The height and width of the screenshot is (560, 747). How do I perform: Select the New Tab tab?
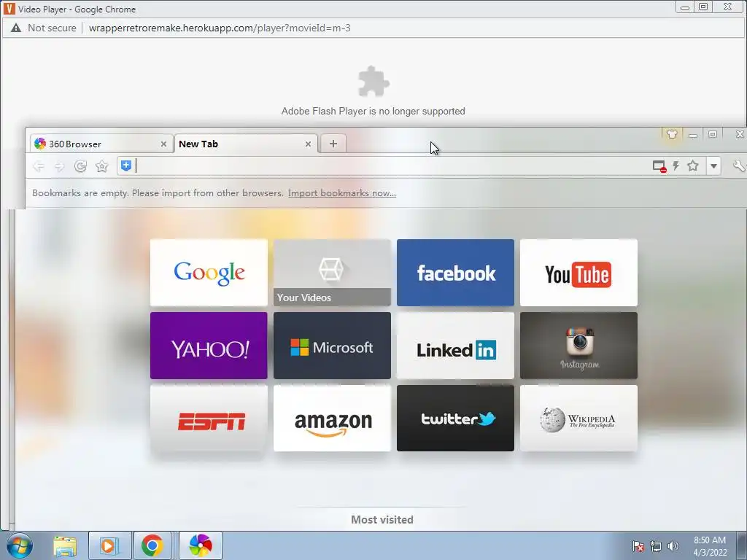point(241,144)
